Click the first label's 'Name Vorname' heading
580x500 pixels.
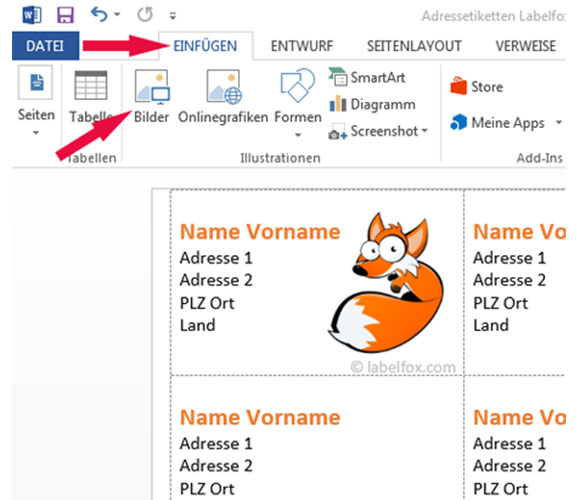260,232
